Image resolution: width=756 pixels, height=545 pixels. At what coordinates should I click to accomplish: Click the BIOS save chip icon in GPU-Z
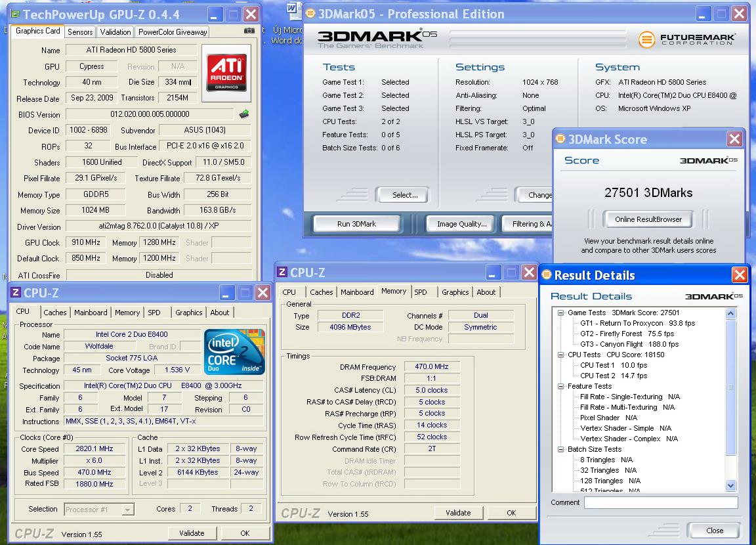click(244, 114)
